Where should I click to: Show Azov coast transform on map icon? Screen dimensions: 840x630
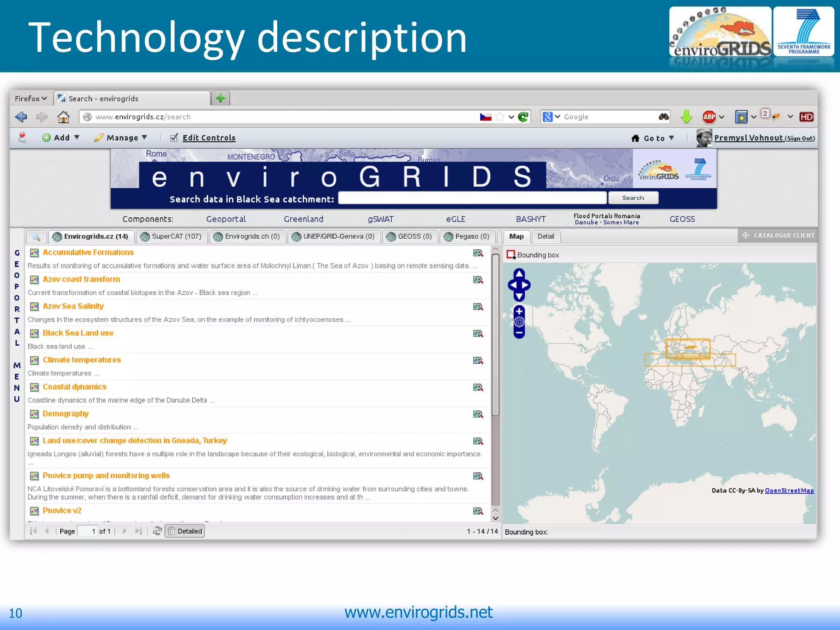coord(478,280)
